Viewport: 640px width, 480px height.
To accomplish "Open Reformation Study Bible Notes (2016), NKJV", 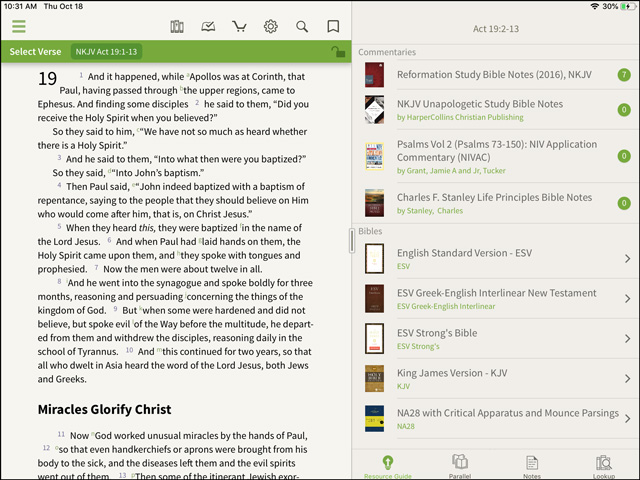I will point(494,75).
